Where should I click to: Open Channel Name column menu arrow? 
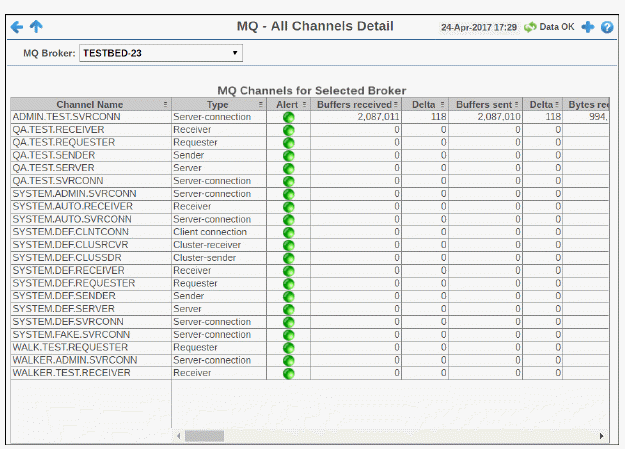[165, 104]
